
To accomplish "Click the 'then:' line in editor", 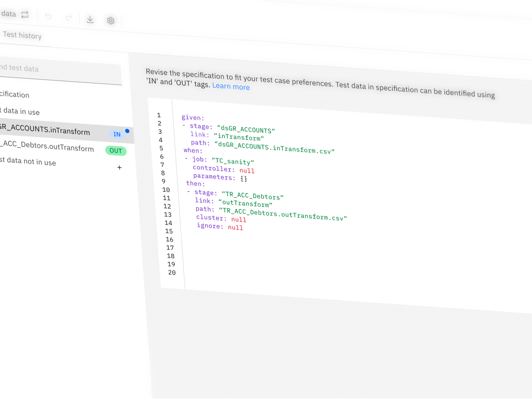I will click(x=195, y=183).
